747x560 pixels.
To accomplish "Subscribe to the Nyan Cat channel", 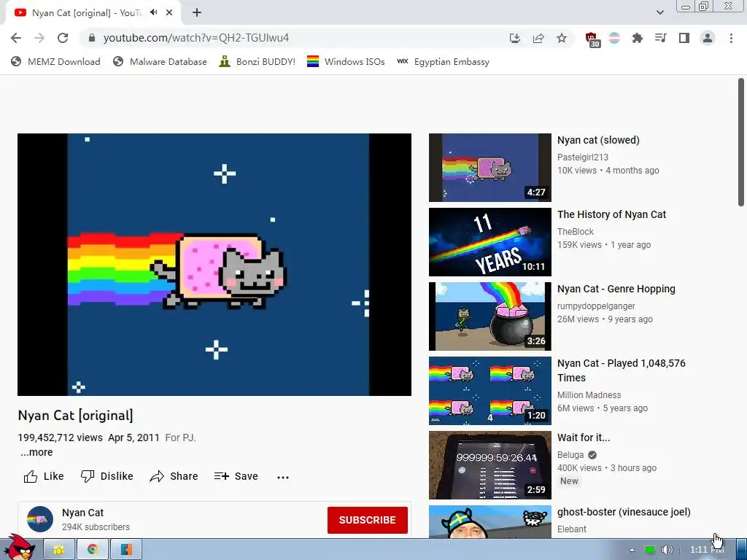I will tap(368, 520).
